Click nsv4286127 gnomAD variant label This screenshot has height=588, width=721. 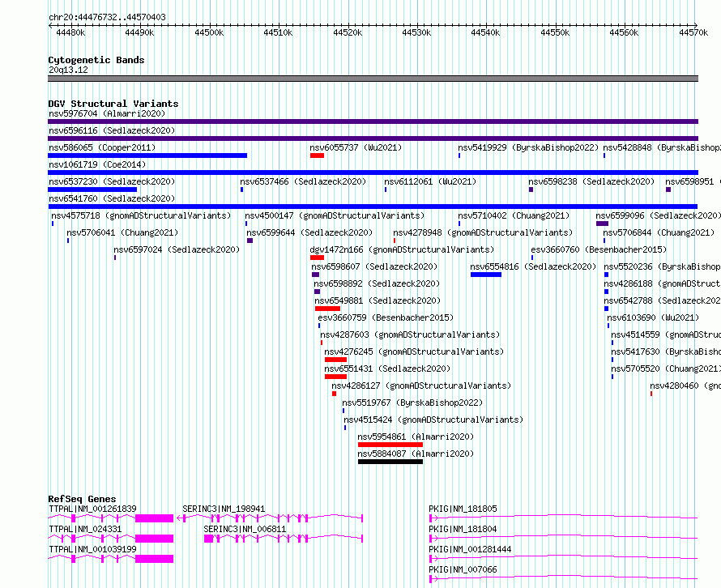coord(421,386)
